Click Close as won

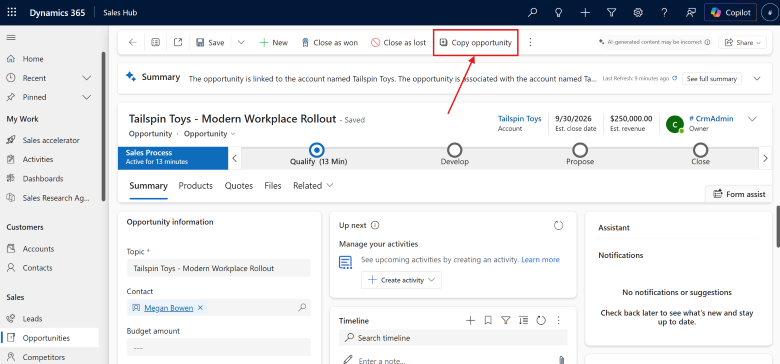pyautogui.click(x=330, y=43)
